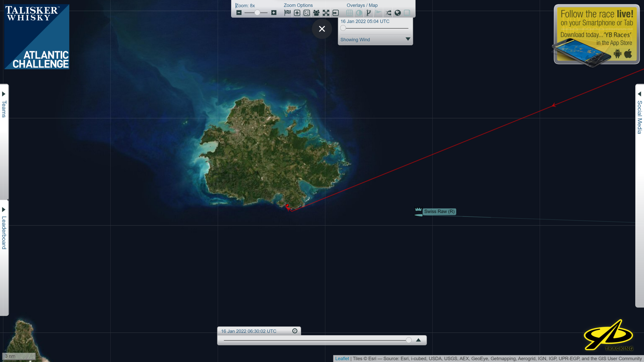This screenshot has width=644, height=362.
Task: Click the dice random zoom icon
Action: (x=307, y=13)
